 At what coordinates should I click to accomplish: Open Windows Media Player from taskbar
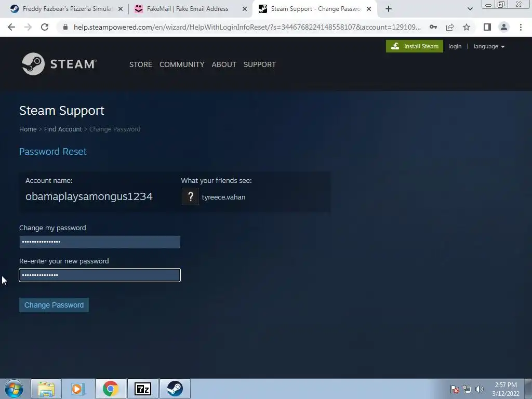pyautogui.click(x=77, y=389)
